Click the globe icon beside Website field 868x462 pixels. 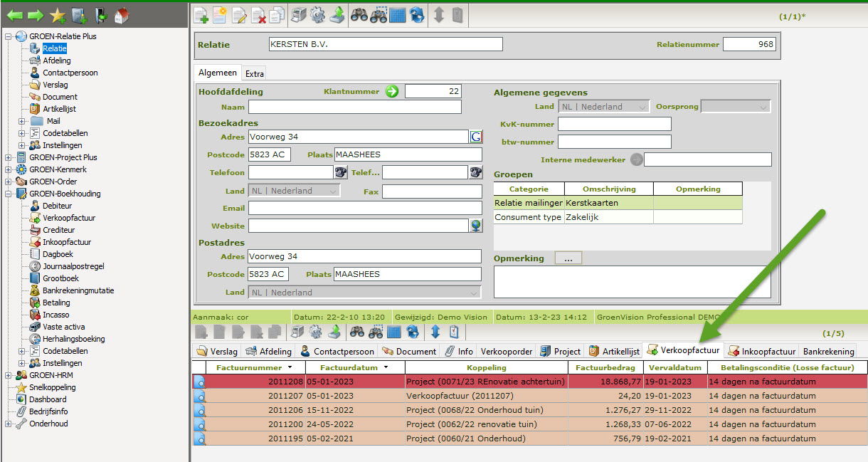476,226
